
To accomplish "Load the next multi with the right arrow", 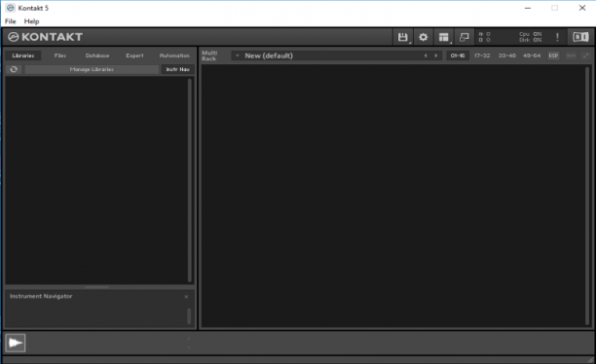I will coord(436,55).
